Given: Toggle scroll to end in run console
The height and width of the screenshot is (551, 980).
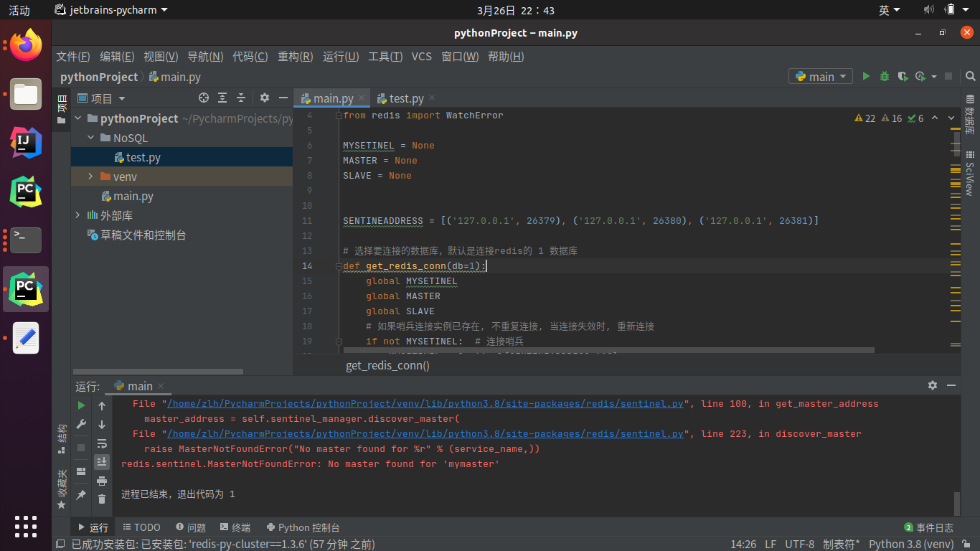Looking at the screenshot, I should (x=102, y=462).
